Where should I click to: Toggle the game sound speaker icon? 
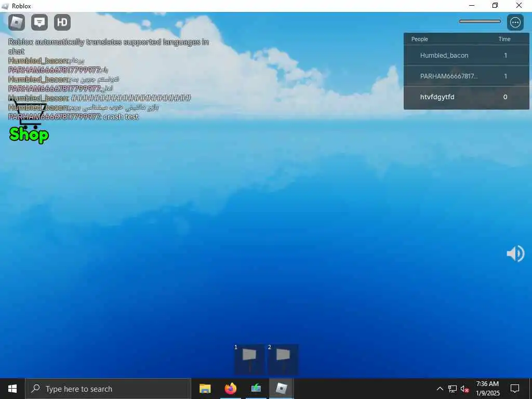tap(515, 254)
